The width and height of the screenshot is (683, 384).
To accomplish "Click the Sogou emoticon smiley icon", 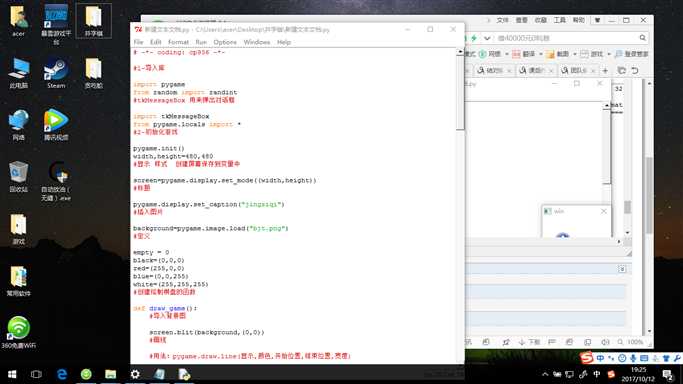I will point(622,358).
